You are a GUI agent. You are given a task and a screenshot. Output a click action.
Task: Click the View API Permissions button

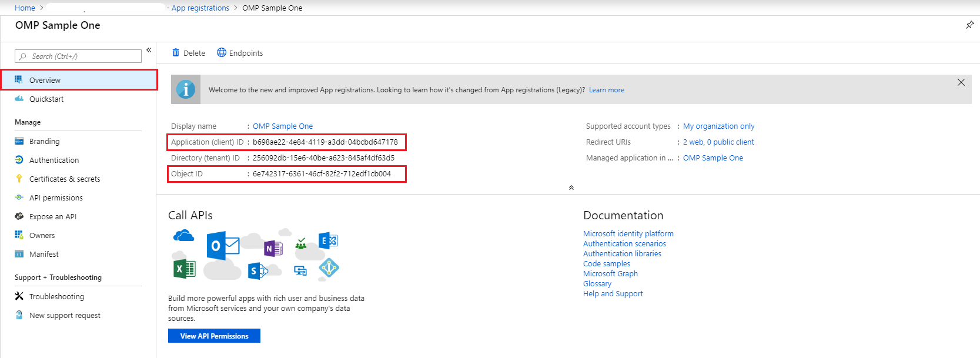[214, 336]
